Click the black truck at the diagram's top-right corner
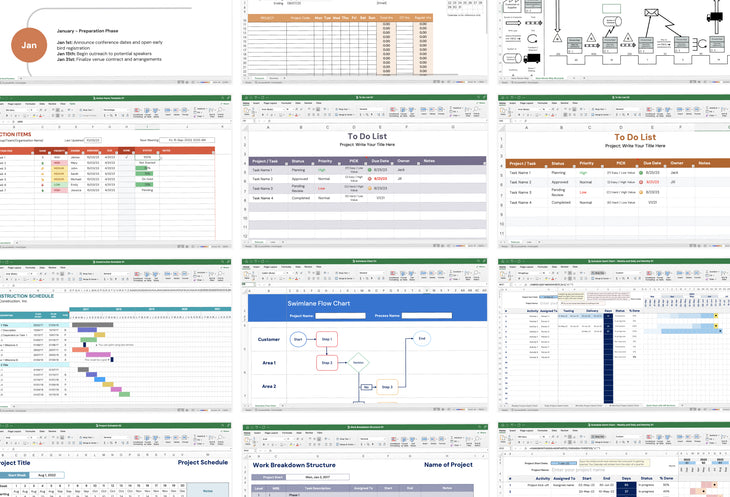730x497 pixels. tap(717, 16)
